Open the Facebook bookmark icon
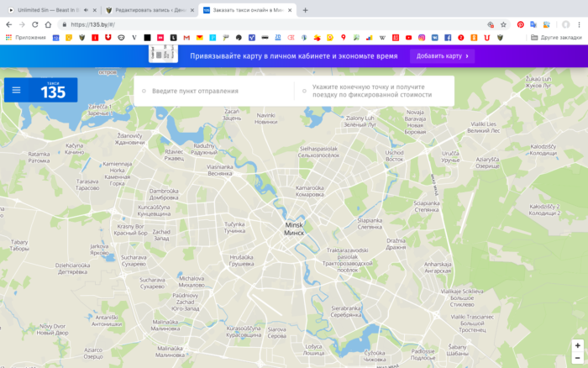This screenshot has width=588, height=368. pyautogui.click(x=448, y=38)
